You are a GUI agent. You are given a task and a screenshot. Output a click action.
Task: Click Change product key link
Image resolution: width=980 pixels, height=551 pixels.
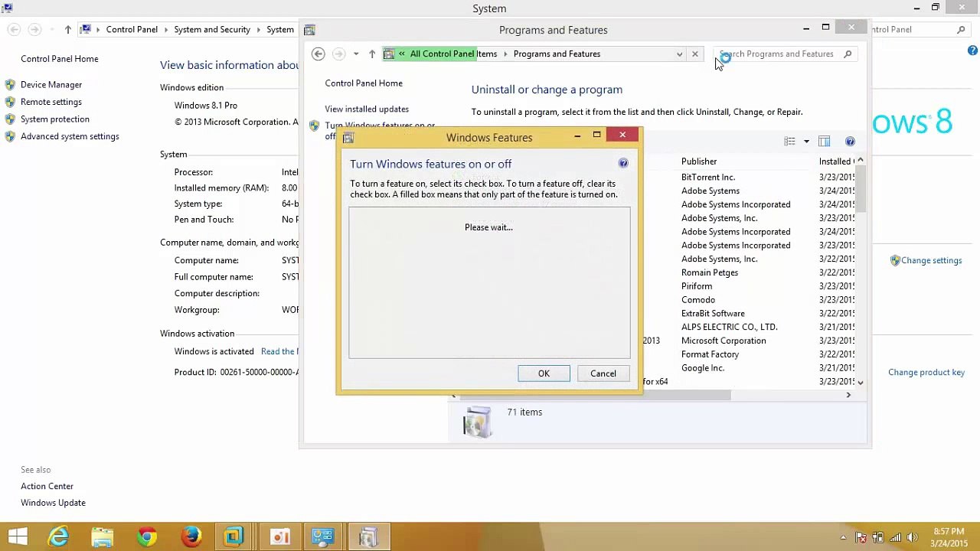[926, 372]
